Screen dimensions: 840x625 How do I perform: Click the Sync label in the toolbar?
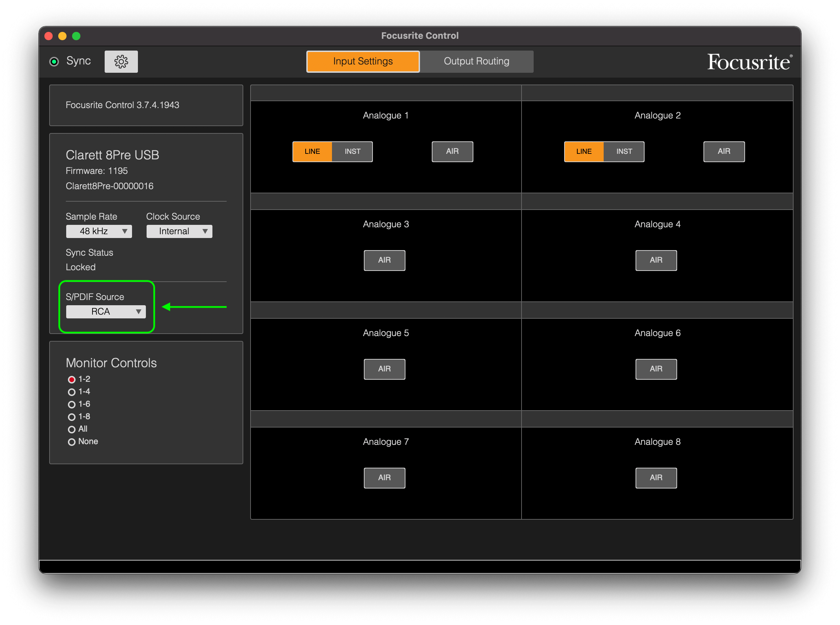pos(78,61)
